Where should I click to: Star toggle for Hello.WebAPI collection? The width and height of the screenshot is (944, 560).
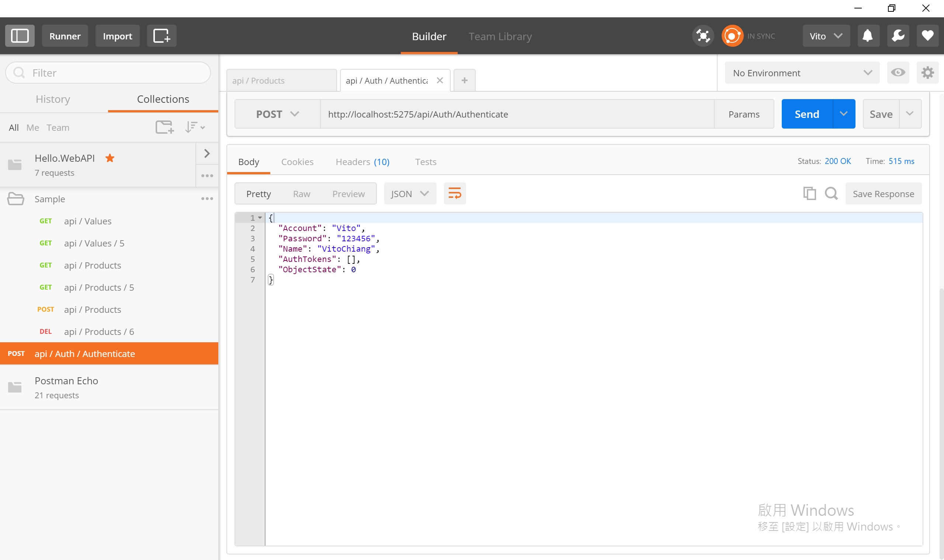110,158
